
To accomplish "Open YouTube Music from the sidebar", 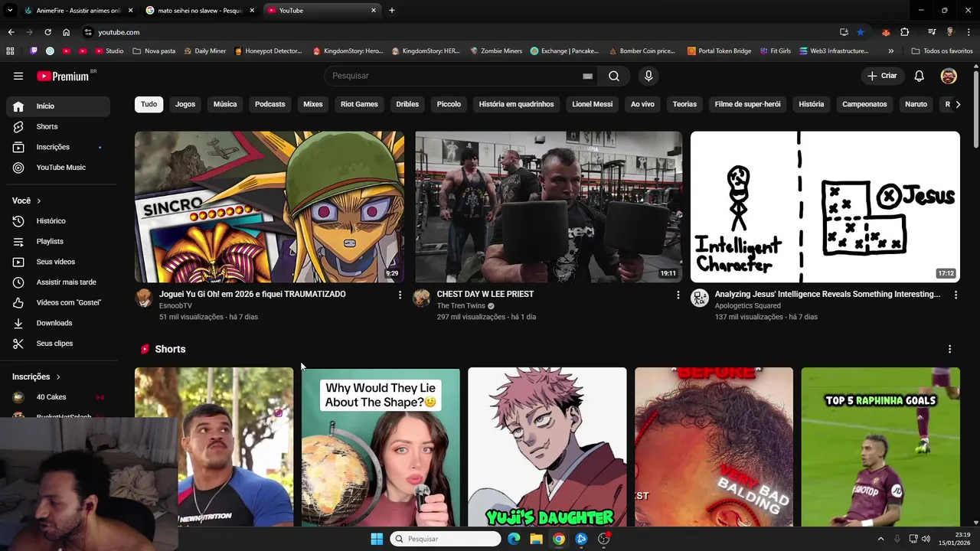I will [58, 168].
